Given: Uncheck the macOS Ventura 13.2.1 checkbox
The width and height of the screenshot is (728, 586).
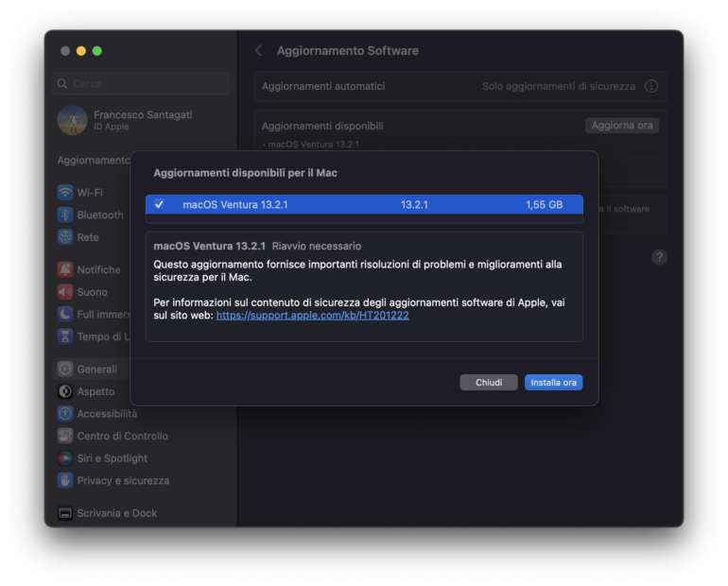Looking at the screenshot, I should pos(159,204).
